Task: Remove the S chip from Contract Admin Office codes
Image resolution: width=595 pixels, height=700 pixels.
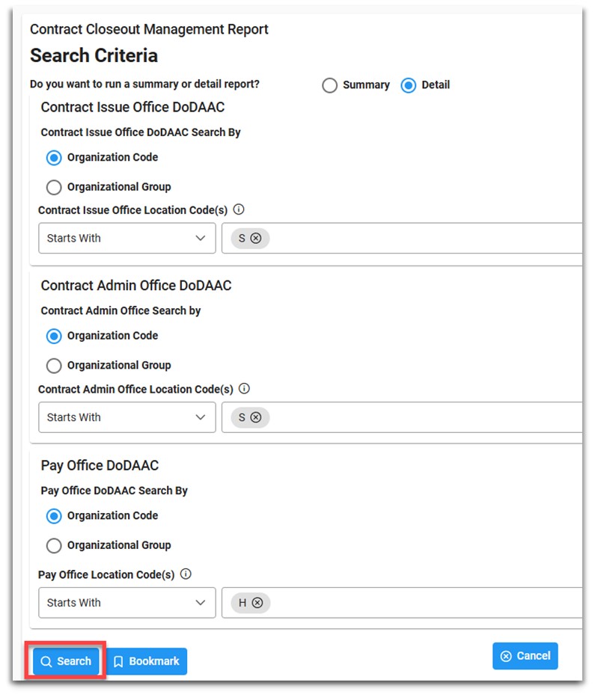Action: (x=256, y=417)
